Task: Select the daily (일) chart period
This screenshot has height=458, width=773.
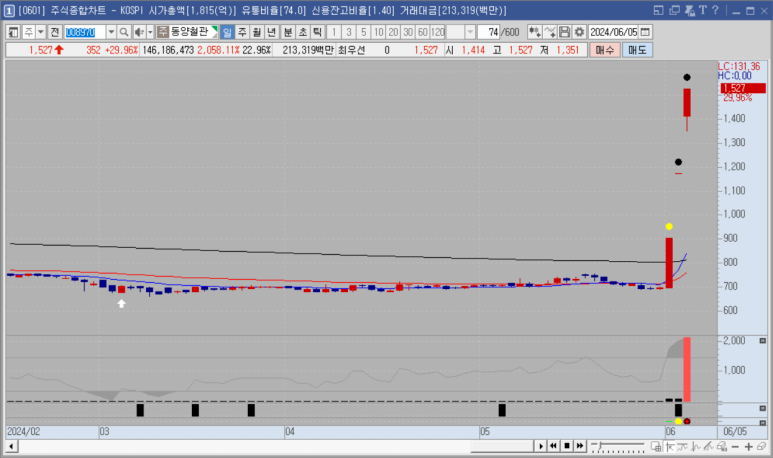Action: click(227, 32)
